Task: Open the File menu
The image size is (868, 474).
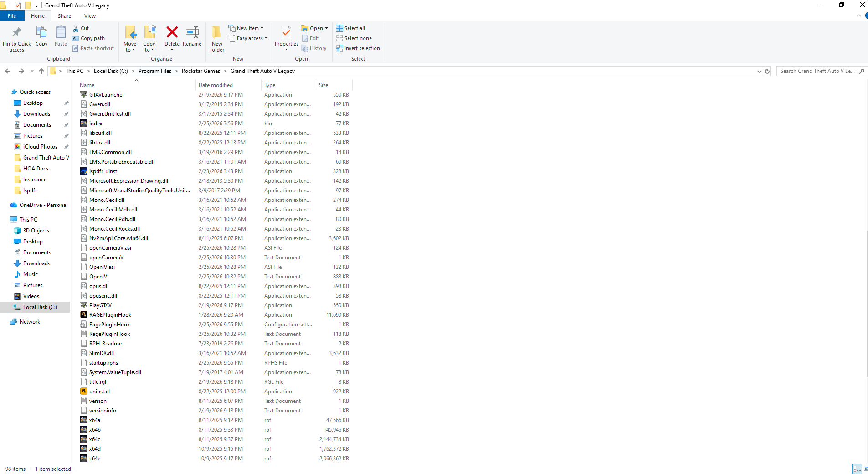Action: click(12, 16)
